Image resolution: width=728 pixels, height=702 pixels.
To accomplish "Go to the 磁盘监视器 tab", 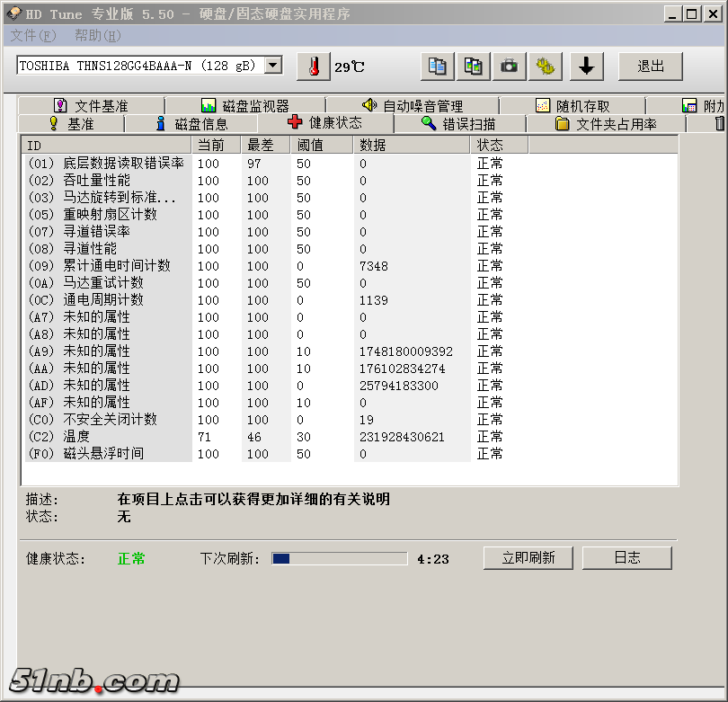I will [x=245, y=106].
